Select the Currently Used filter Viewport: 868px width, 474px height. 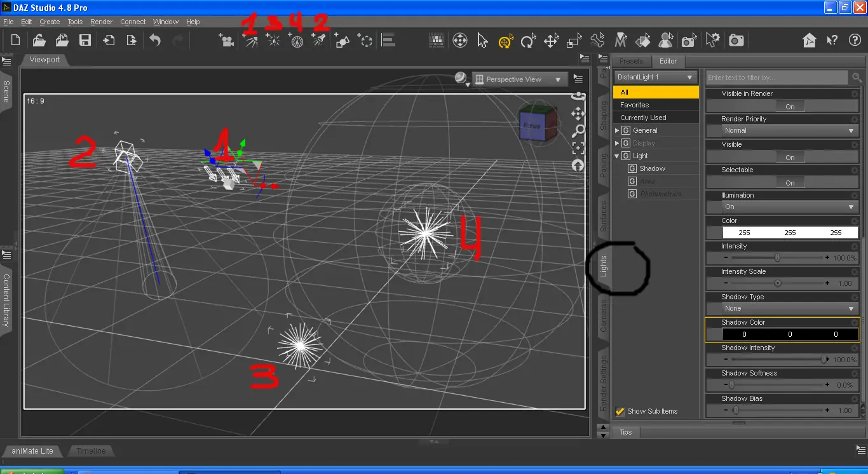coord(643,118)
